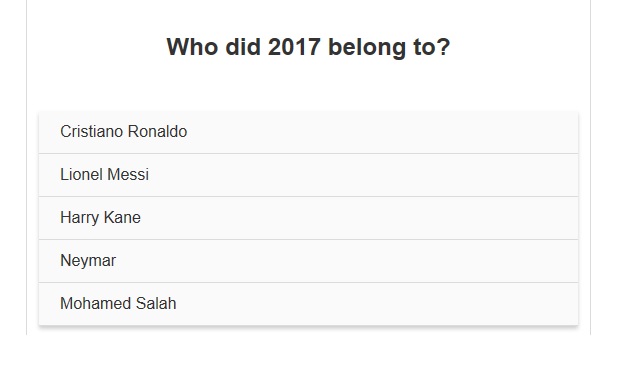This screenshot has height=368, width=618.
Task: Click the text 'Neymar'
Action: (88, 261)
